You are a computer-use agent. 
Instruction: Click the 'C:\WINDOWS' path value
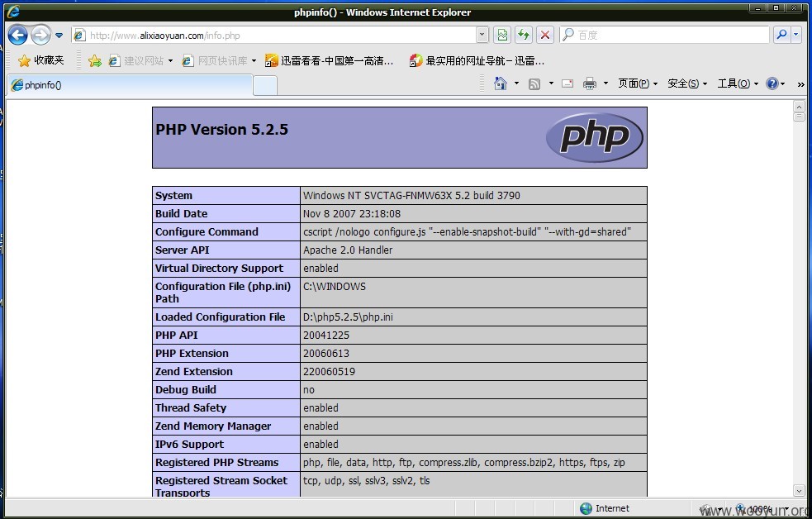point(335,286)
